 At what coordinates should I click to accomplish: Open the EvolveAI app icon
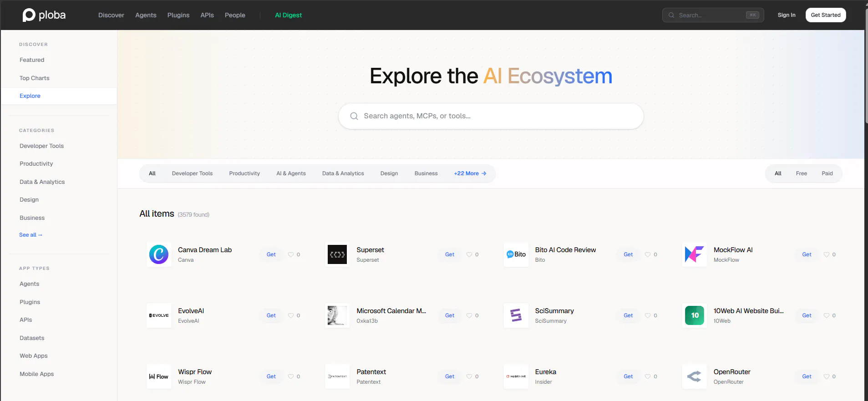click(x=159, y=315)
